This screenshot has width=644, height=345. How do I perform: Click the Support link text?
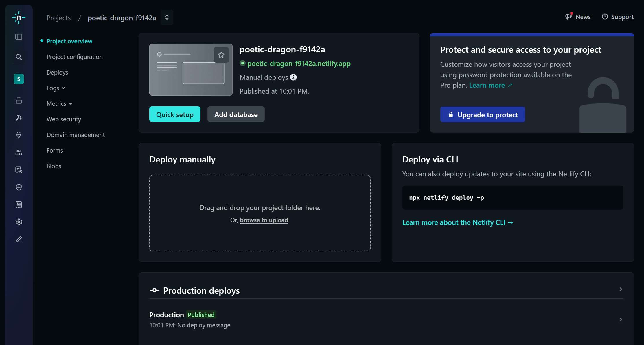622,17
